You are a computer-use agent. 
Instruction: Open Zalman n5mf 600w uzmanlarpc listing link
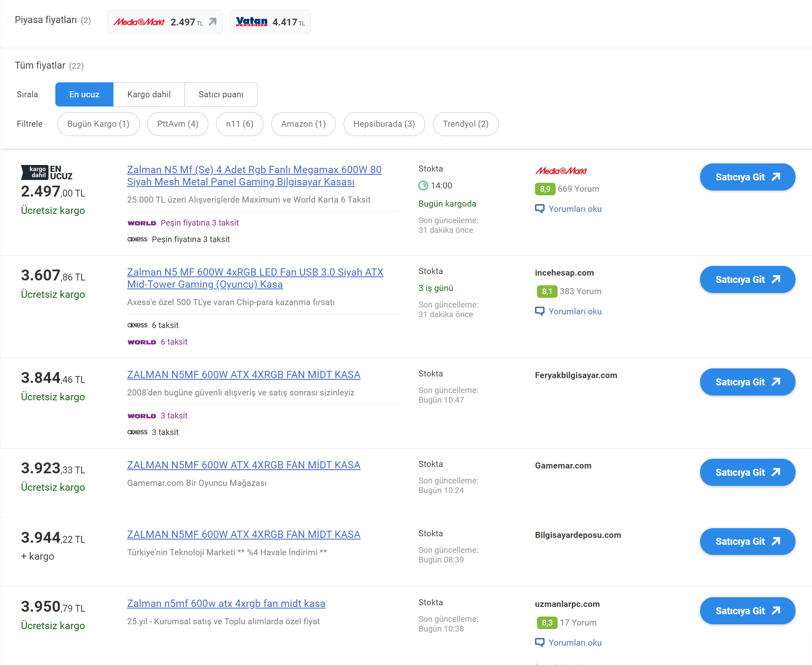tap(226, 603)
